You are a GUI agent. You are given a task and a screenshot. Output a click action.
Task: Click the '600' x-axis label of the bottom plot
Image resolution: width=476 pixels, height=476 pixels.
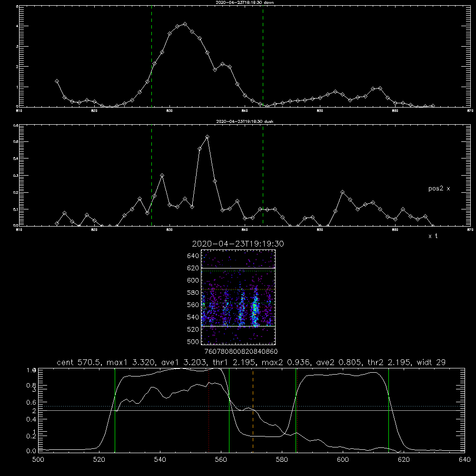343,460
